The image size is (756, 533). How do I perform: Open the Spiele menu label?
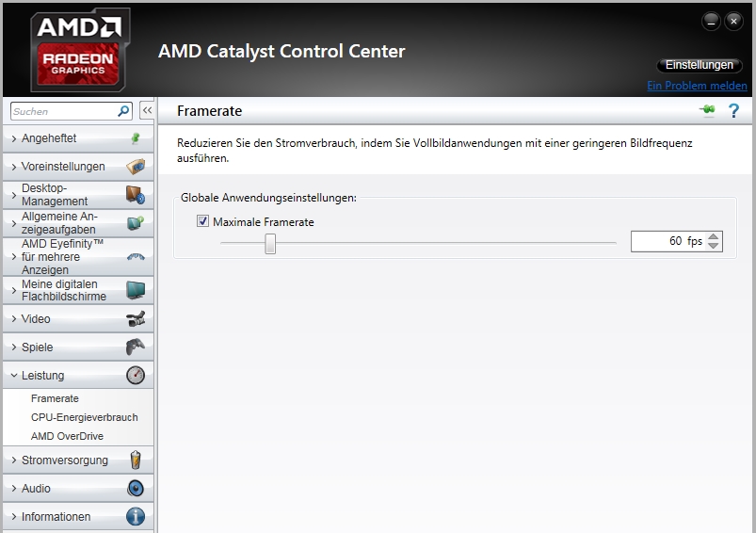click(37, 347)
